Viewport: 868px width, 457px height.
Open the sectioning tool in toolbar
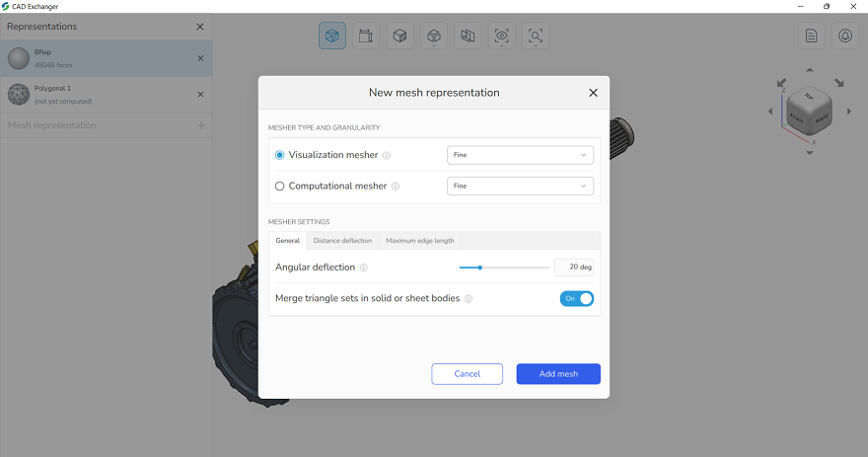click(x=468, y=36)
